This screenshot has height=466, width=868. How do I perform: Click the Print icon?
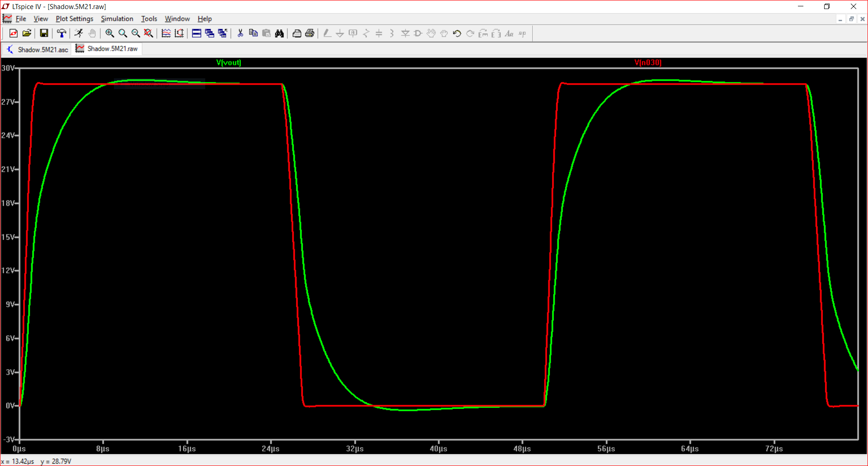pos(310,33)
